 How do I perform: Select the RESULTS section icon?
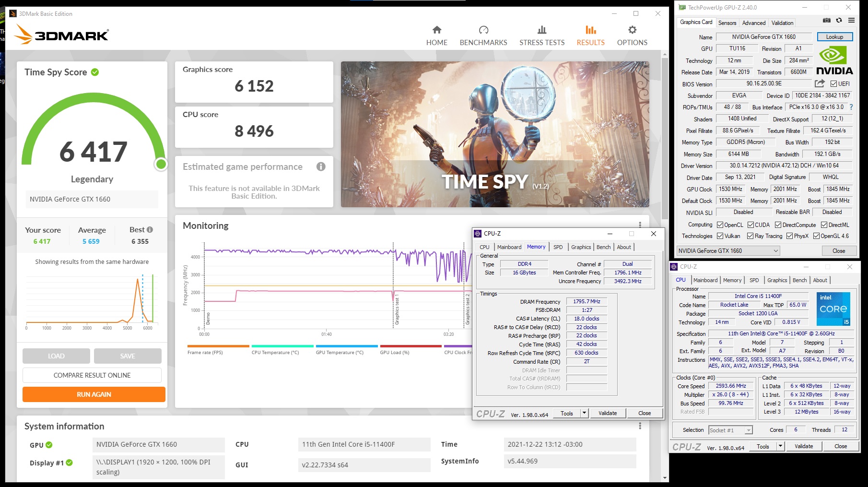591,30
